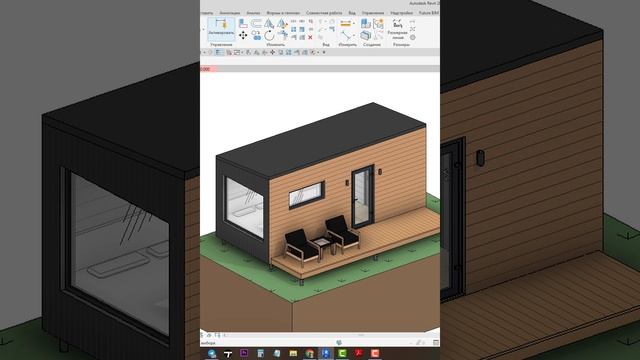Click the Create Group icon in the Создание panel

(378, 24)
